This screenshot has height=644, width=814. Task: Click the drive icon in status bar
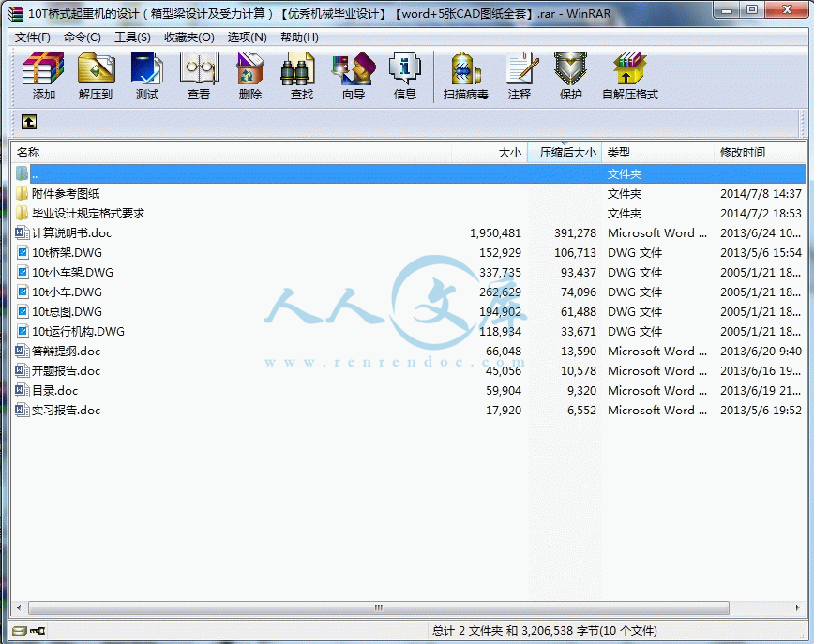pyautogui.click(x=20, y=631)
